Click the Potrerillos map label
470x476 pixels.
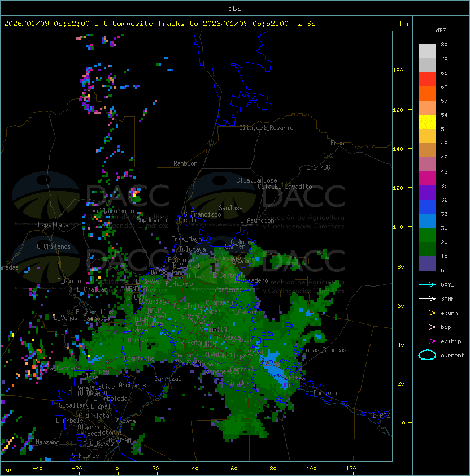94,312
